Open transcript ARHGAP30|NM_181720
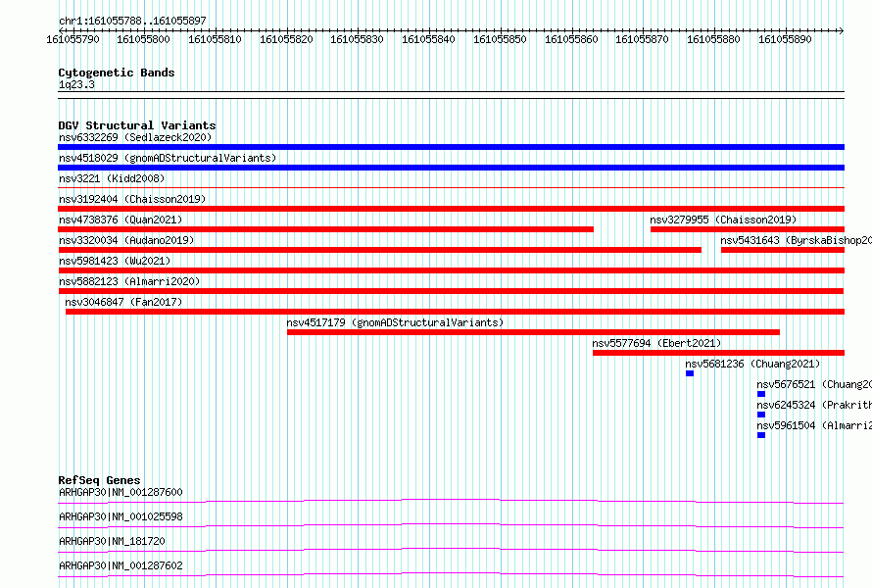Viewport: 872px width, 588px height. (x=112, y=541)
